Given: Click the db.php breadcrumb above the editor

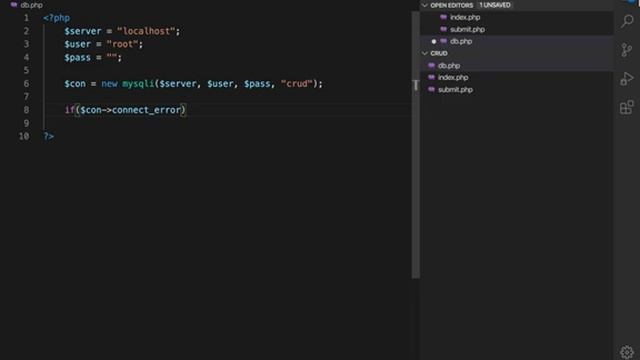Looking at the screenshot, I should click(x=31, y=5).
